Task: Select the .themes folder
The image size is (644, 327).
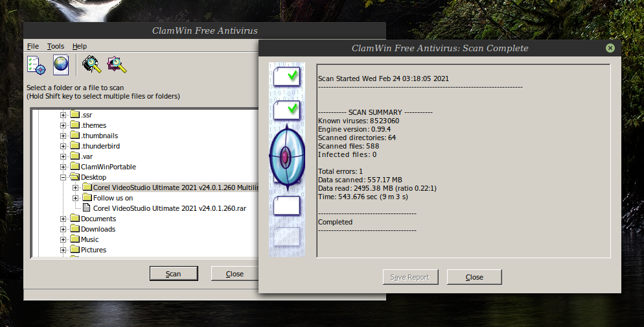Action: pos(94,125)
